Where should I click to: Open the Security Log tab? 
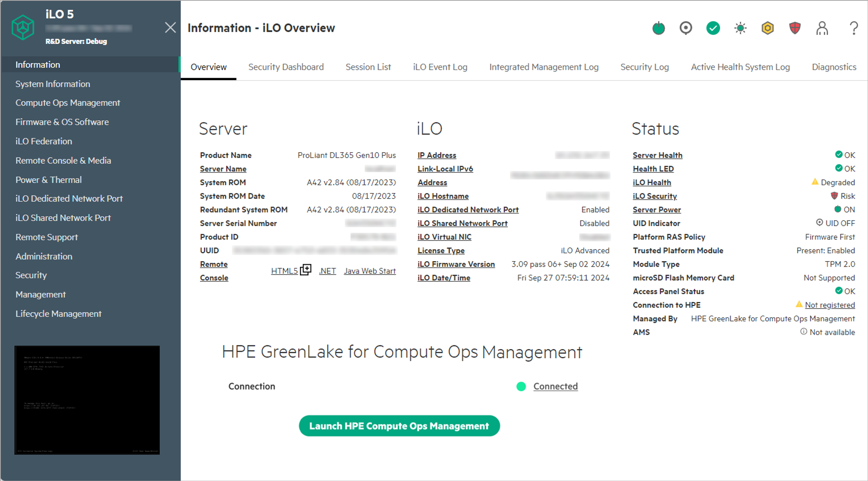(644, 67)
